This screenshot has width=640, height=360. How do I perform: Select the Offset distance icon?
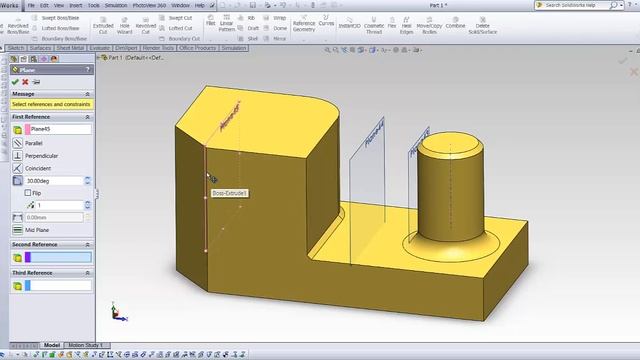pyautogui.click(x=18, y=218)
